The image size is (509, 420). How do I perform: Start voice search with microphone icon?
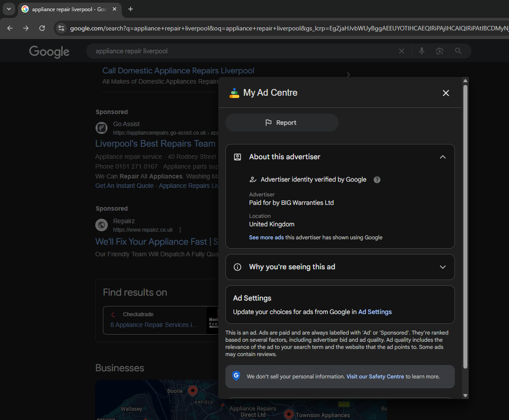tap(421, 51)
